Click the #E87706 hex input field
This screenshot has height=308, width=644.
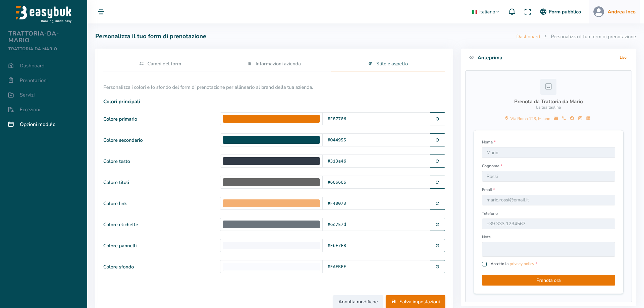(x=376, y=119)
